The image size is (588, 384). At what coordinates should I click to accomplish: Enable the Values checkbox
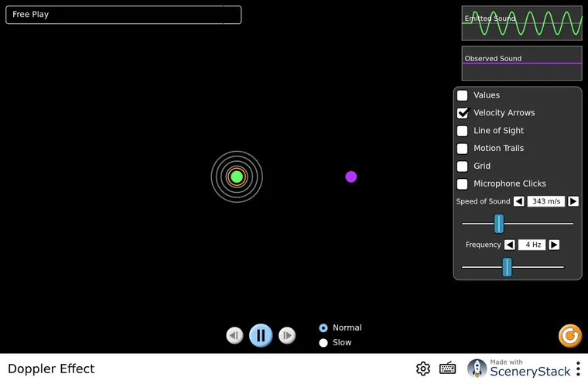pos(463,95)
